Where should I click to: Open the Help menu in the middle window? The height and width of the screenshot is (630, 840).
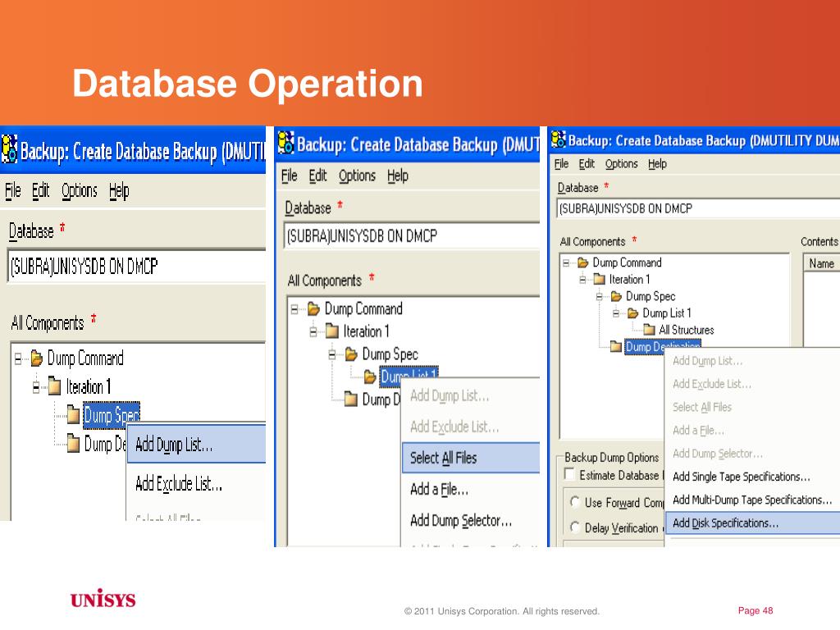(398, 176)
